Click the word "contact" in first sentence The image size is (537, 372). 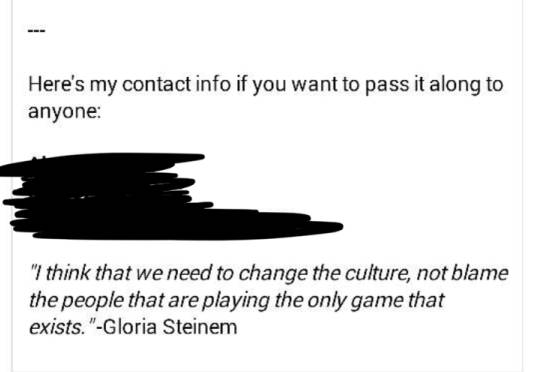(x=157, y=85)
